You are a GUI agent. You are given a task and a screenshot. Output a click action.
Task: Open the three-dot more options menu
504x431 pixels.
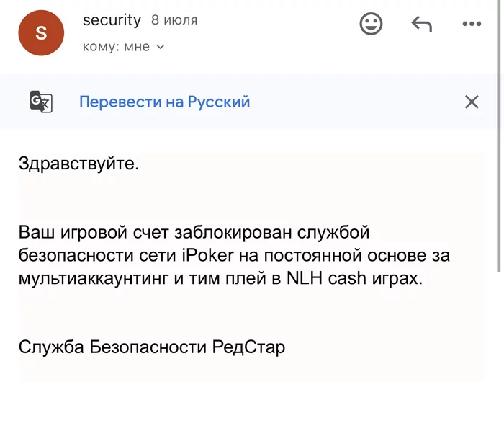pos(471,25)
